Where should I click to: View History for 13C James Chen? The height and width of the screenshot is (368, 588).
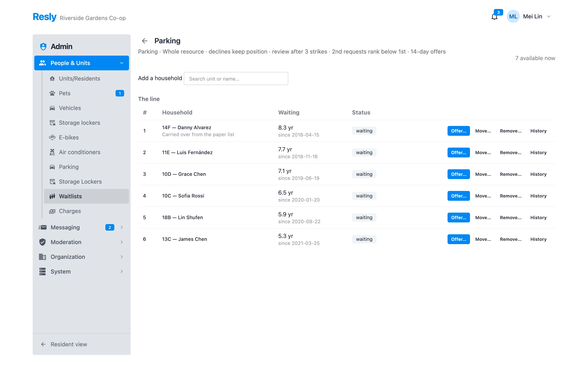tap(538, 239)
